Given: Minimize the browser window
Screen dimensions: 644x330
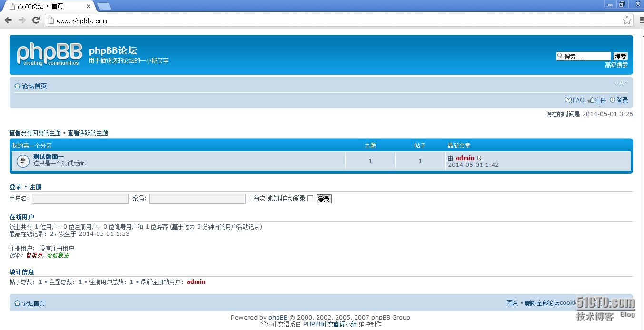Looking at the screenshot, I should pyautogui.click(x=610, y=4).
